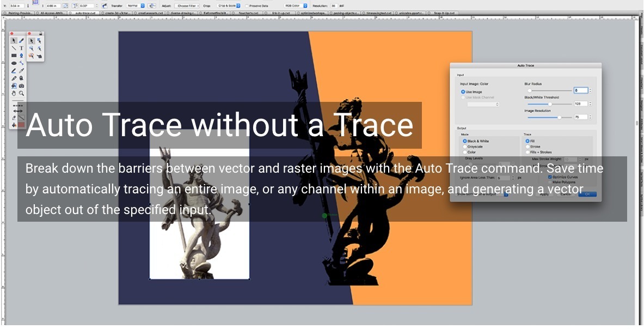Screen dimensions: 644x329
Task: Select the Use Image radio button
Action: (x=463, y=92)
